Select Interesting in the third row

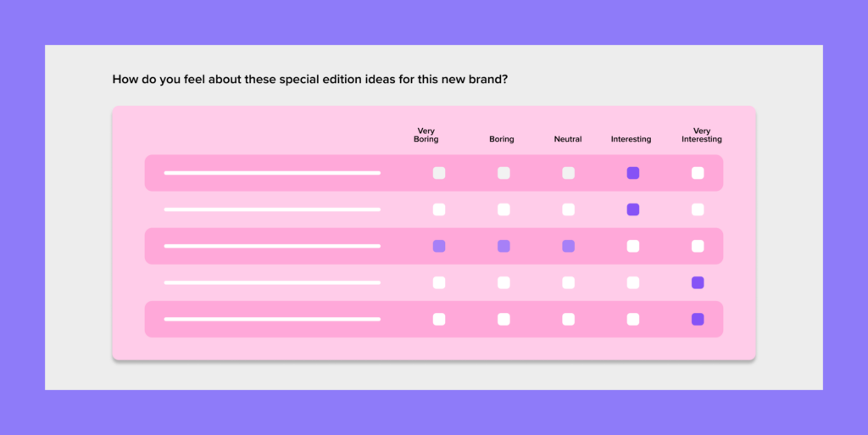[x=633, y=246]
